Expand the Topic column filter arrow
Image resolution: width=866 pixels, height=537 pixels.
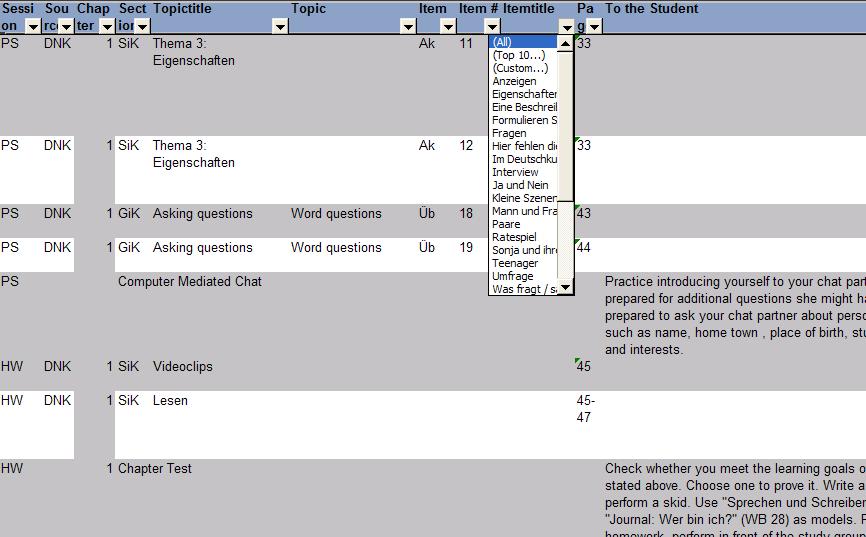(408, 26)
